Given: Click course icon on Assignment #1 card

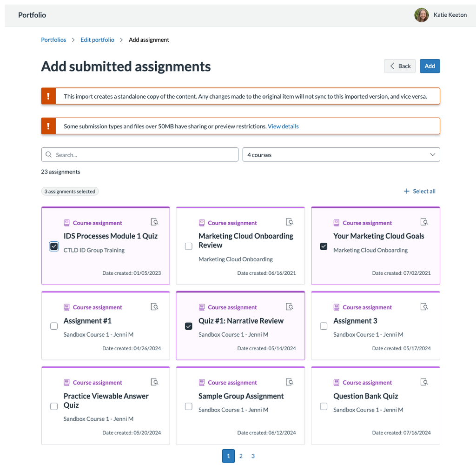Looking at the screenshot, I should click(66, 307).
